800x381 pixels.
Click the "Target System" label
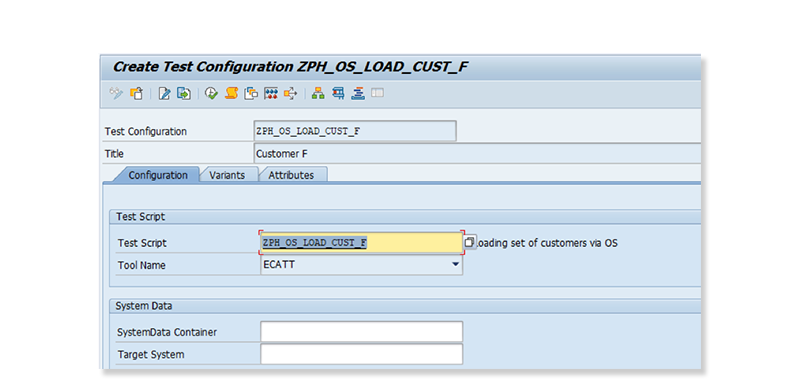pos(151,354)
